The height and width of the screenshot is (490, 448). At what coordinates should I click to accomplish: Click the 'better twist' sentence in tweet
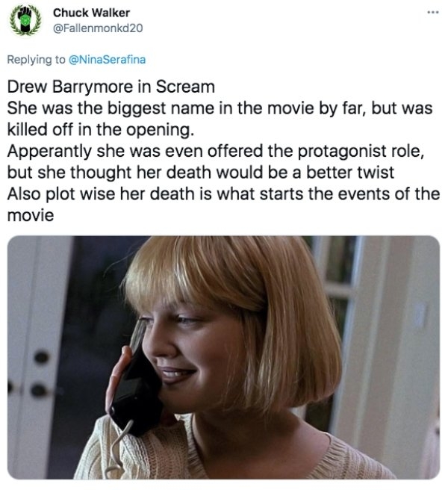point(201,173)
